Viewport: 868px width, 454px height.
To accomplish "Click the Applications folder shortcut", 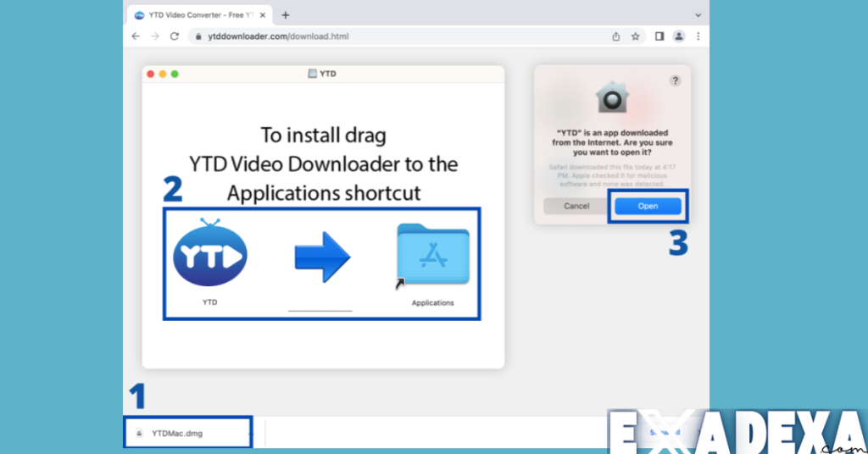I will (433, 254).
